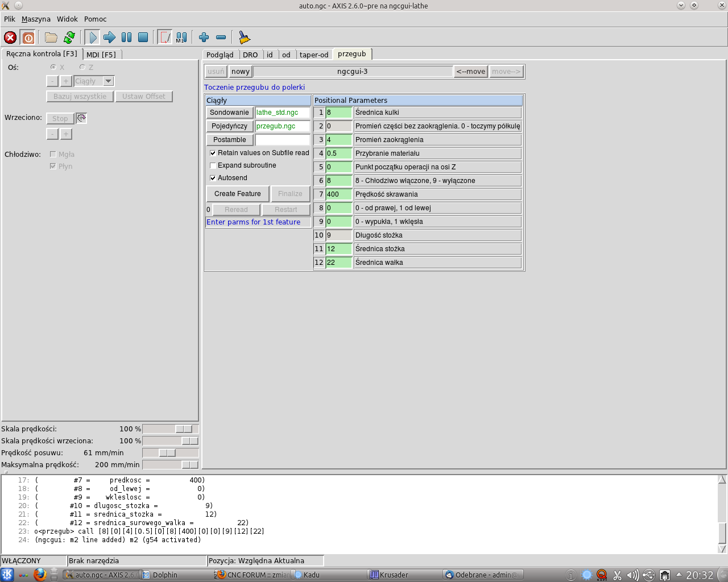The image size is (728, 582).
Task: Click Sondowanie preamble button
Action: [x=229, y=113]
